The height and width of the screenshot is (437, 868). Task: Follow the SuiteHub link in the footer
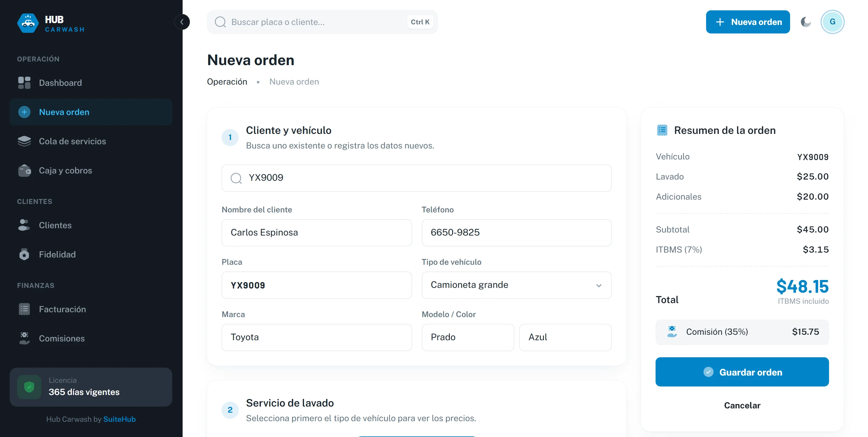(x=119, y=419)
